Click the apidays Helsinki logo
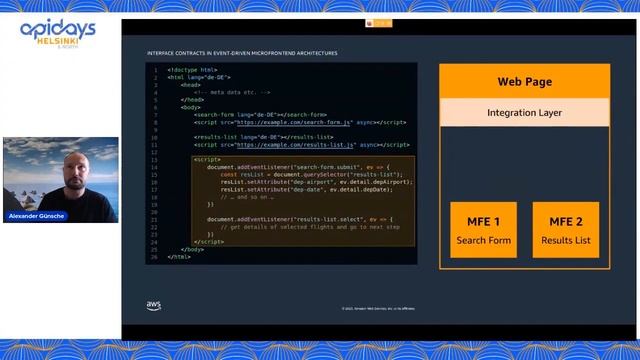 (58, 33)
